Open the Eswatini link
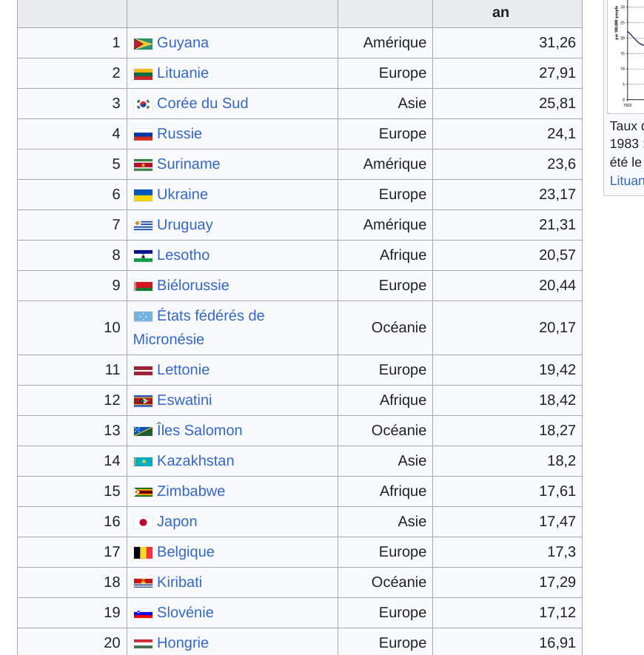 point(184,400)
